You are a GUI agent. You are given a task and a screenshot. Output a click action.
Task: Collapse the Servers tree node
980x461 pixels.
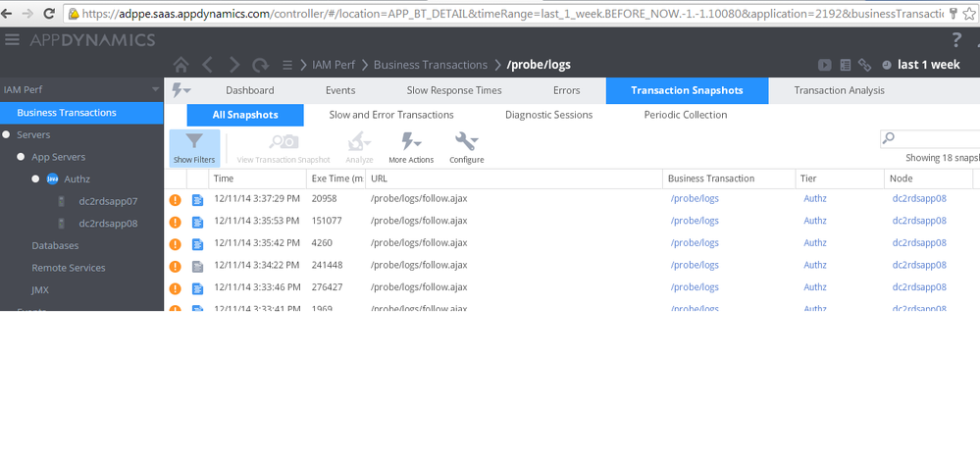(x=6, y=135)
